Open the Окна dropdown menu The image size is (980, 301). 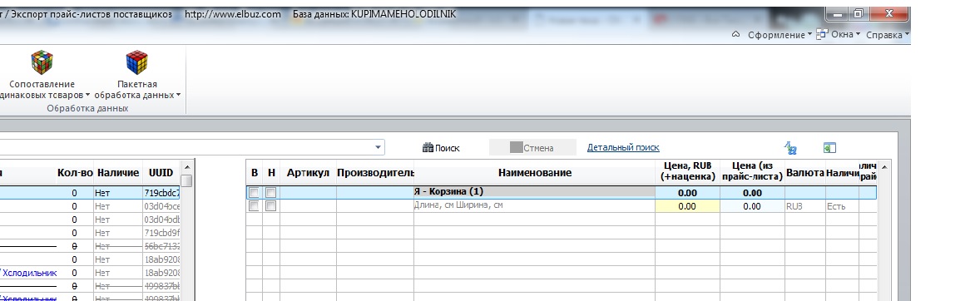(845, 34)
